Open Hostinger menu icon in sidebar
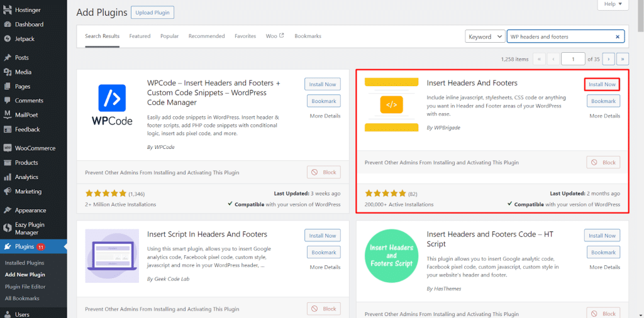This screenshot has width=644, height=318. (x=7, y=10)
